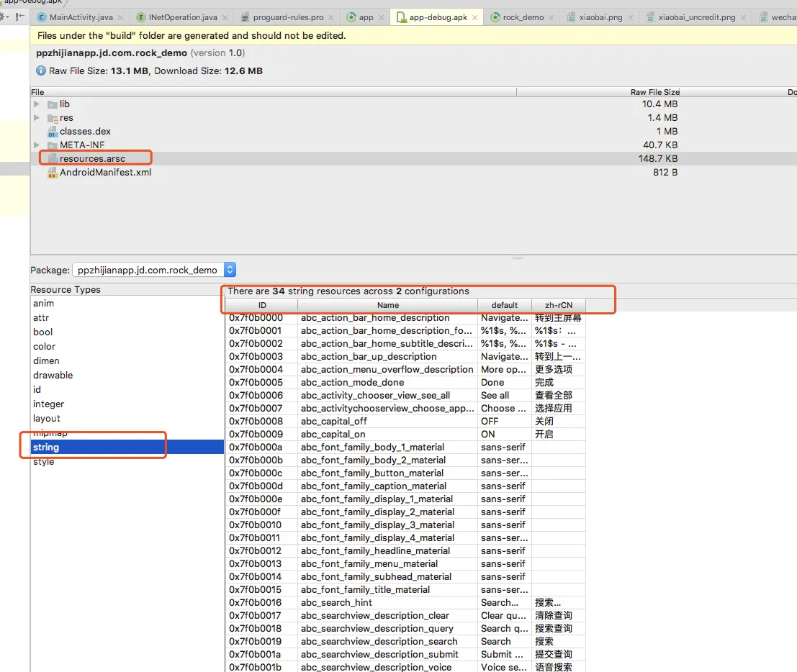
Task: Select the integer resource type
Action: coord(127,404)
